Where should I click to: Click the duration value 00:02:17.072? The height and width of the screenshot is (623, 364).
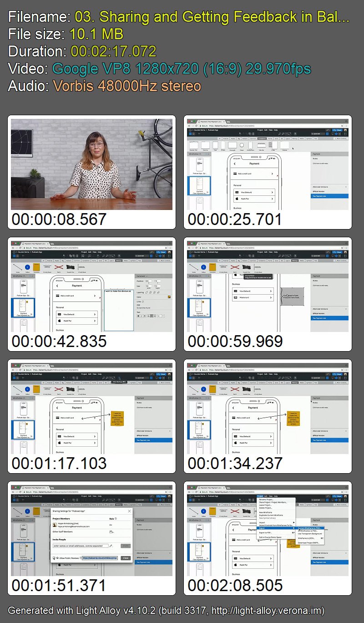point(113,51)
